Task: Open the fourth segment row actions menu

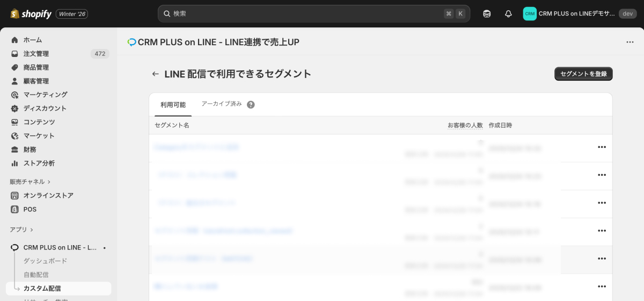Action: coord(602,231)
